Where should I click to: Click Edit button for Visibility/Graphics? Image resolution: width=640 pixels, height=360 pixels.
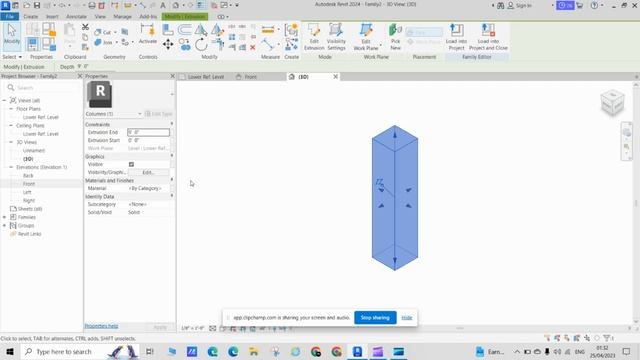tap(148, 172)
